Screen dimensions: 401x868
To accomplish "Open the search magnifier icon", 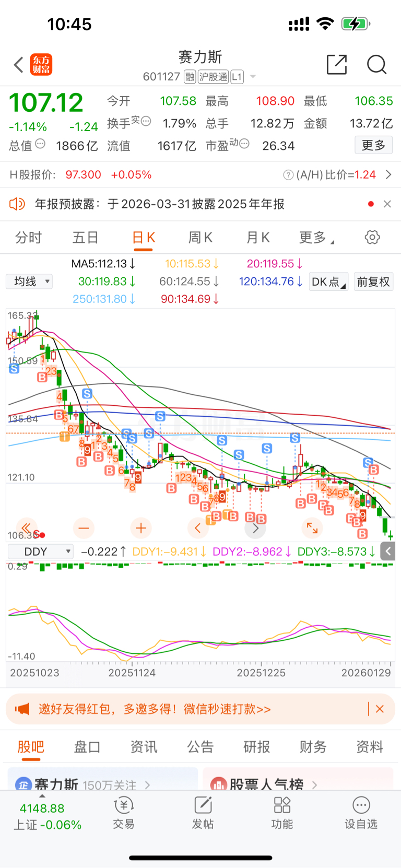I will [x=376, y=64].
